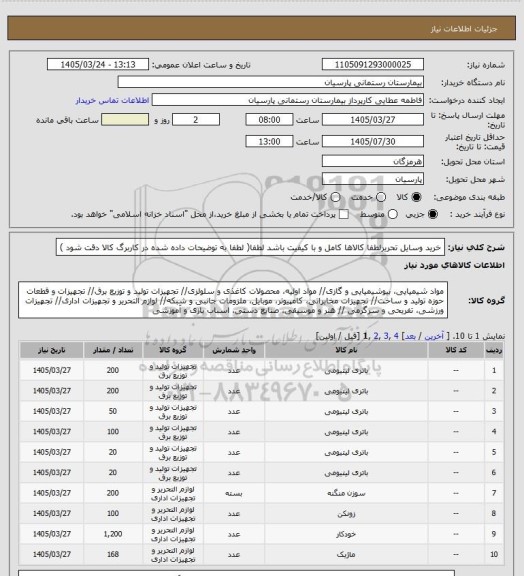Click the response deadline date 1405/03/27 field
This screenshot has height=576, width=524.
click(373, 120)
